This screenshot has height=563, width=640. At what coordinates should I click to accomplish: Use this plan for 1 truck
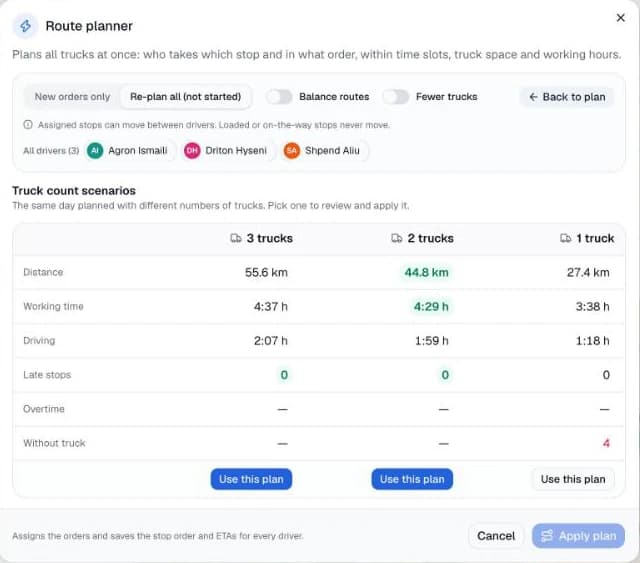click(x=573, y=479)
